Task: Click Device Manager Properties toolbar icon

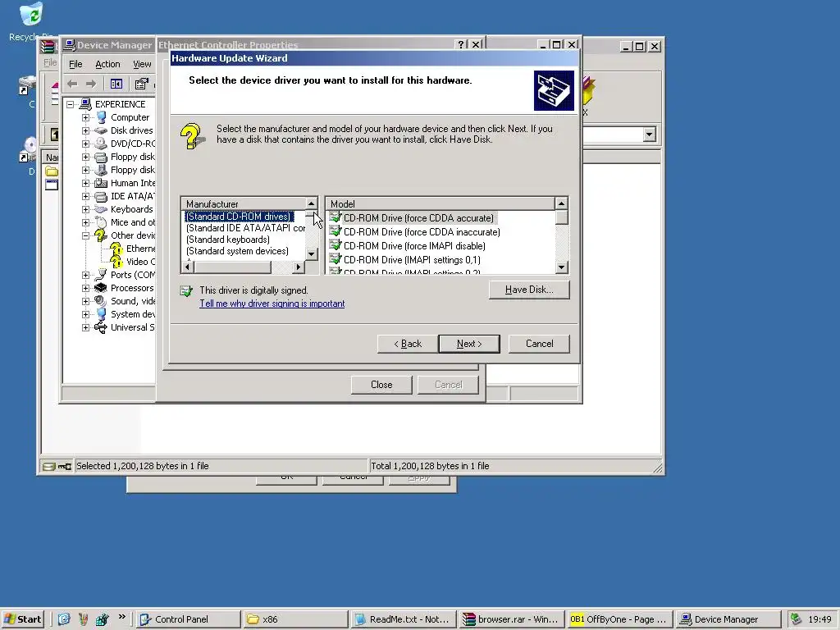Action: click(141, 84)
